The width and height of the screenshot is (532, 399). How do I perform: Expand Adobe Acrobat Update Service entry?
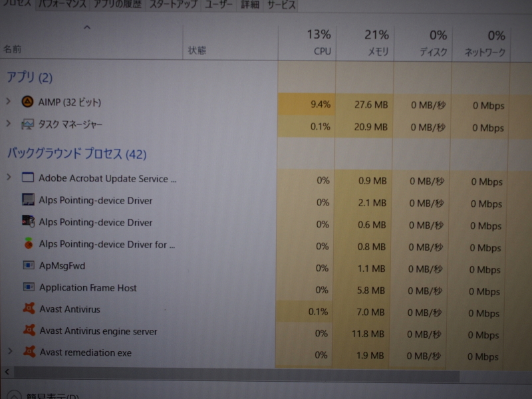9,177
